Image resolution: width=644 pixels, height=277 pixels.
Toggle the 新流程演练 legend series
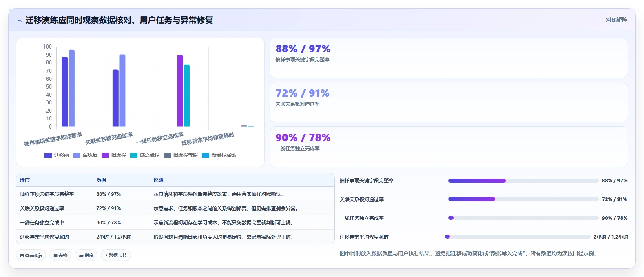219,155
